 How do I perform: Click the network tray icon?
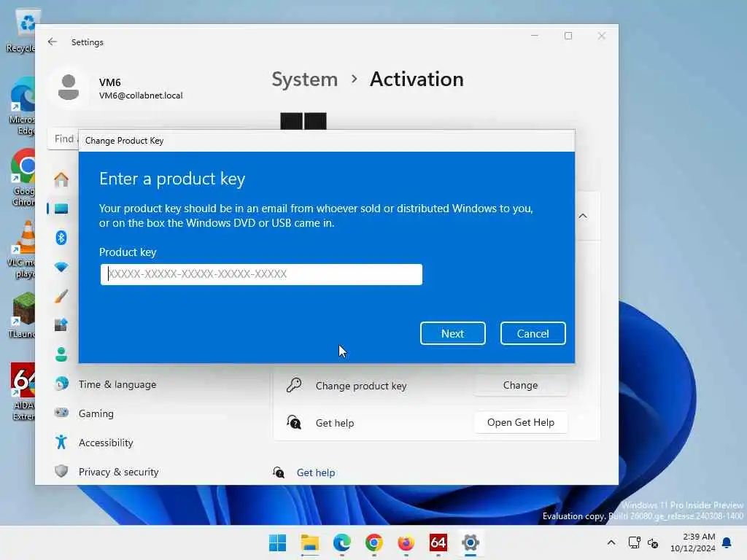[x=634, y=542]
